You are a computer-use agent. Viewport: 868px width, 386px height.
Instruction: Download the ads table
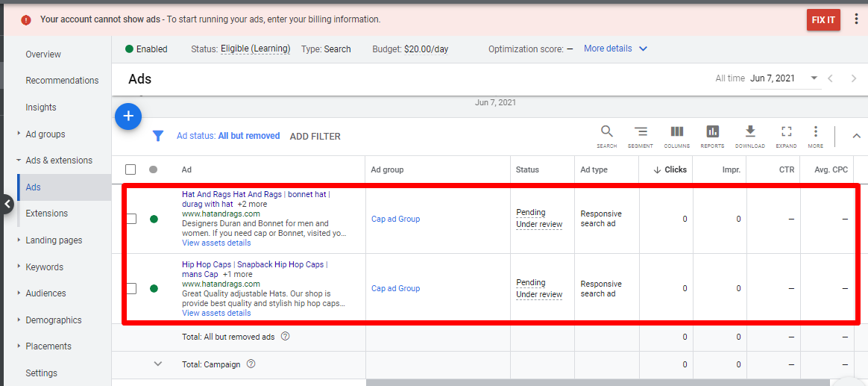point(749,135)
